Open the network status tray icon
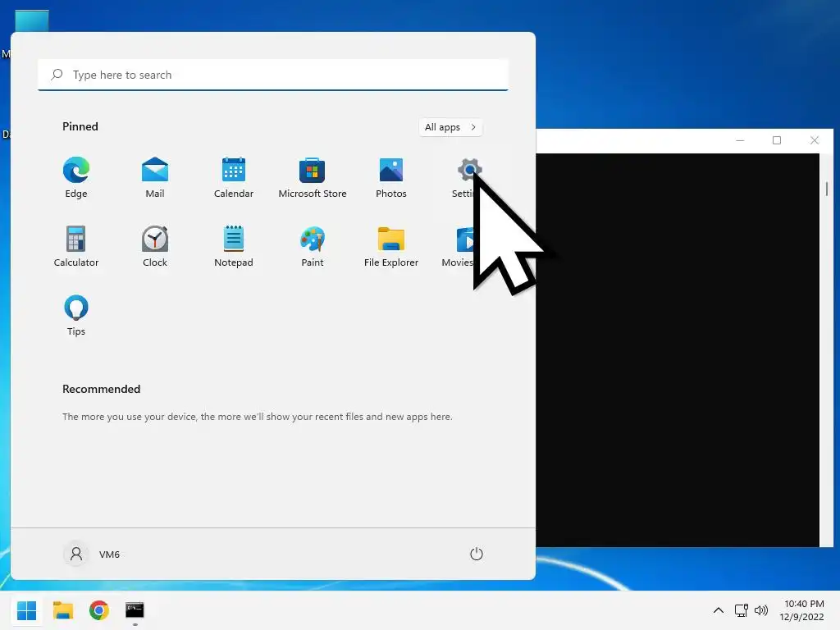Screen dimensions: 840x630 point(741,610)
